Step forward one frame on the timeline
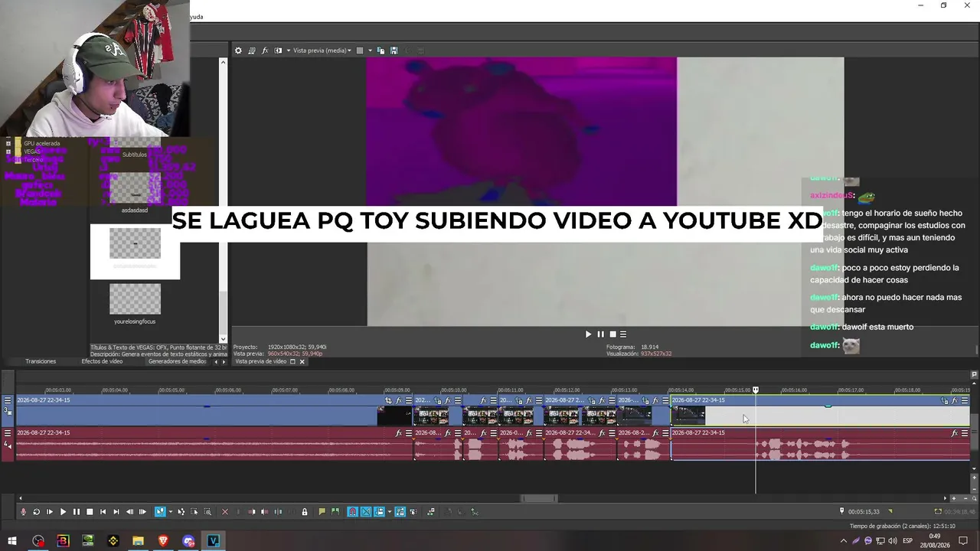 coord(142,512)
